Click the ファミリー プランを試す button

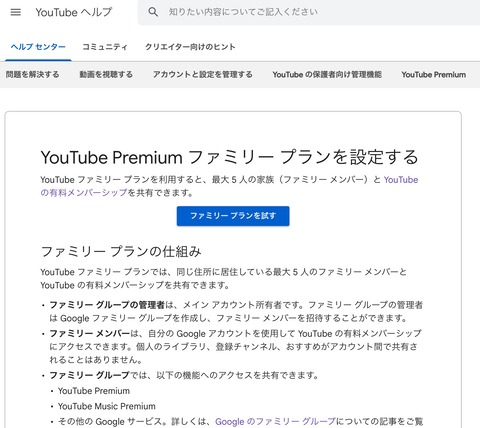(233, 216)
